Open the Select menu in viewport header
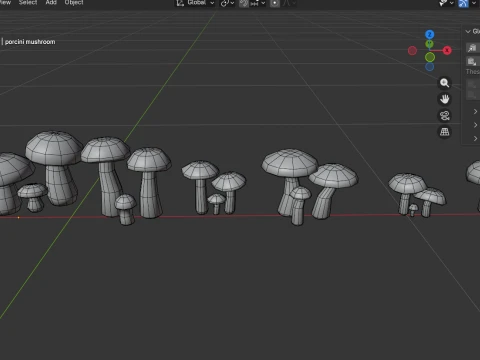 [28, 2]
